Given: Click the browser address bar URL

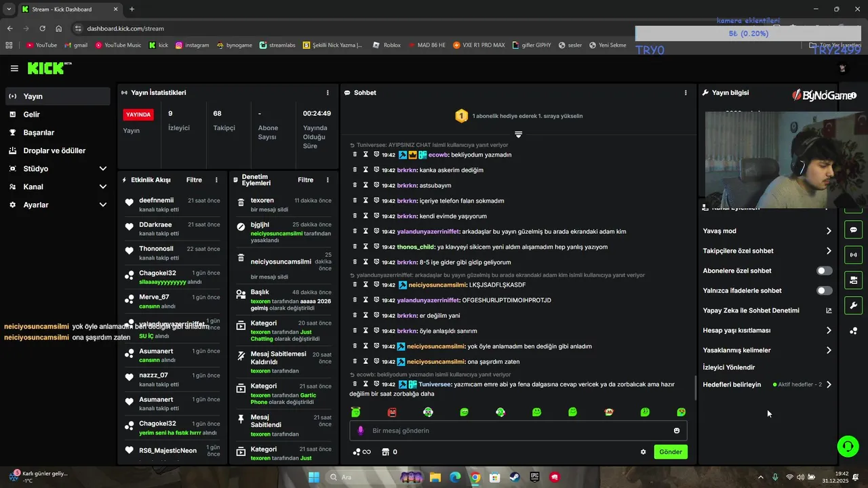Looking at the screenshot, I should coord(125,28).
